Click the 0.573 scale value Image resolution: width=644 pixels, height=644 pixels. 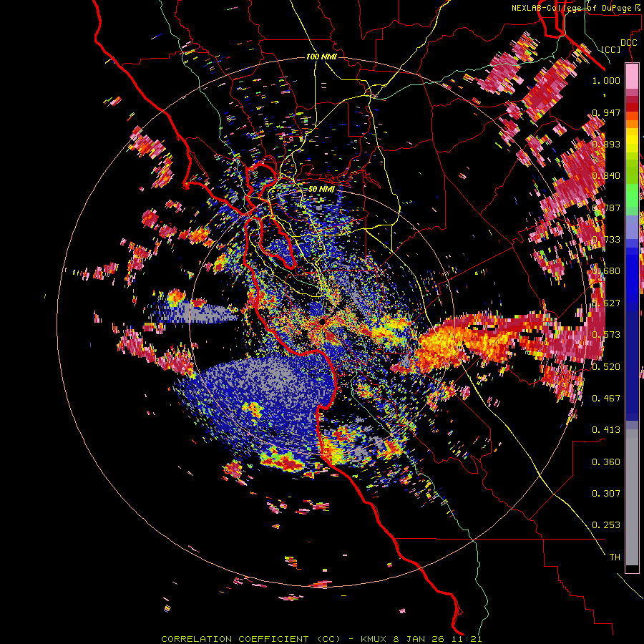(606, 334)
